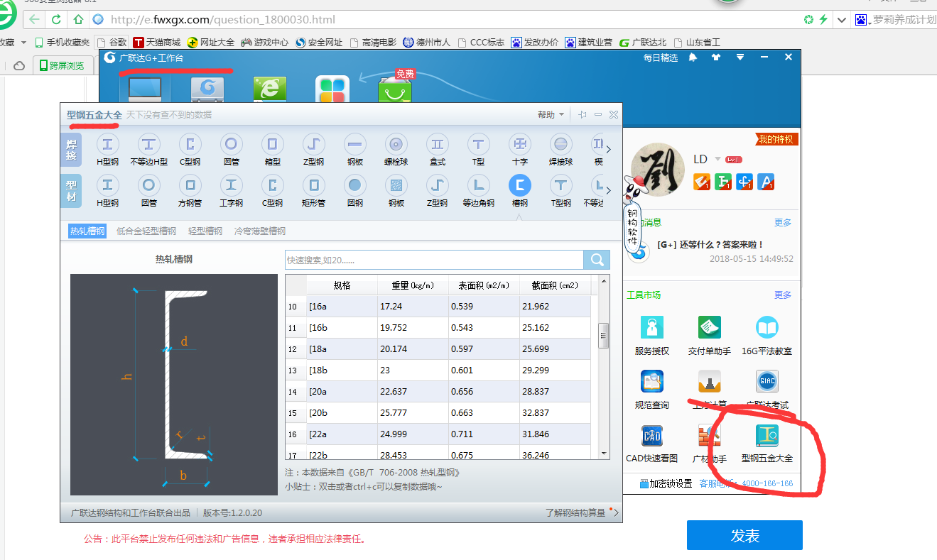
Task: Choose the 十字 cross section icon
Action: pyautogui.click(x=520, y=145)
